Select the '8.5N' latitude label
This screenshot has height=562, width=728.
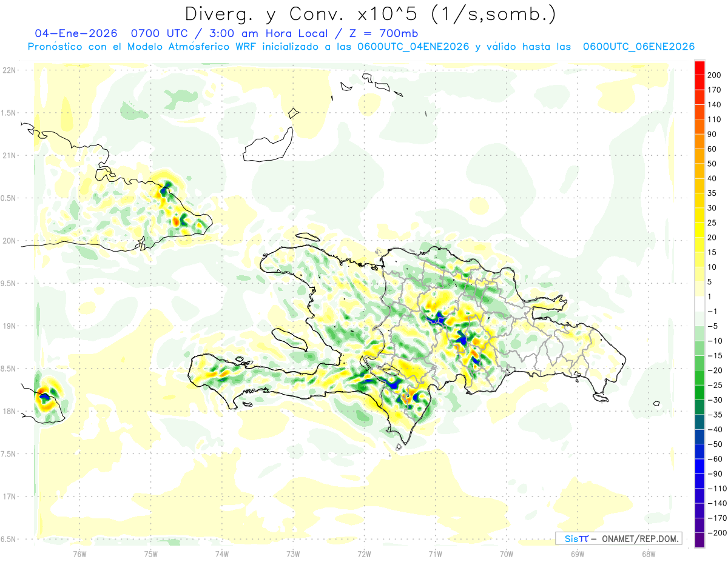(x=8, y=369)
